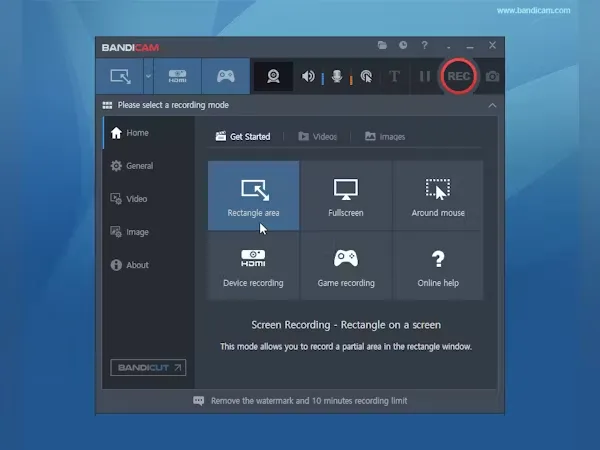Click the BANDICAM logo in title bar
The image size is (600, 450).
130,47
